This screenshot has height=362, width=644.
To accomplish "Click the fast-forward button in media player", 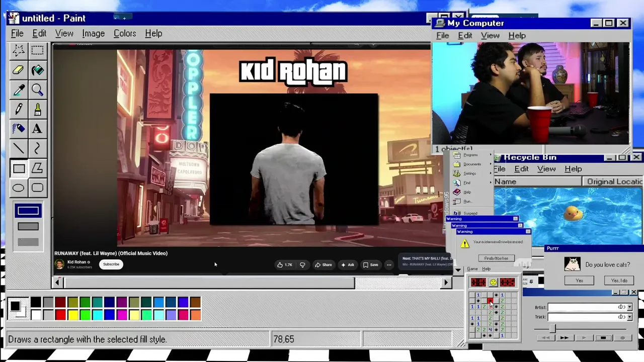I will click(x=564, y=338).
